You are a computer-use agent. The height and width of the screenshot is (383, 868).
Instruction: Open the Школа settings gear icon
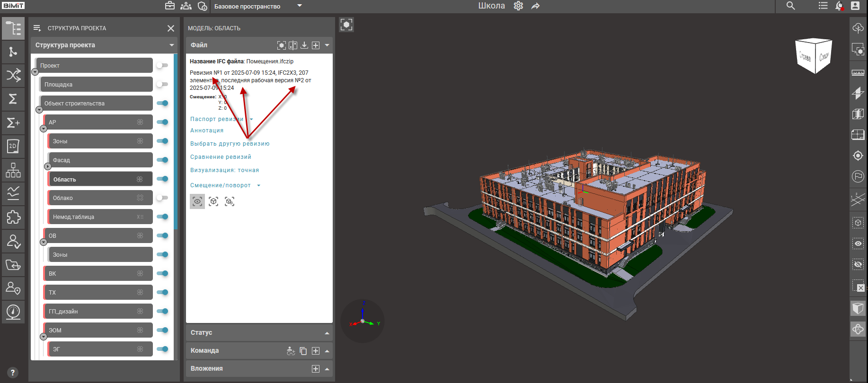pos(518,6)
